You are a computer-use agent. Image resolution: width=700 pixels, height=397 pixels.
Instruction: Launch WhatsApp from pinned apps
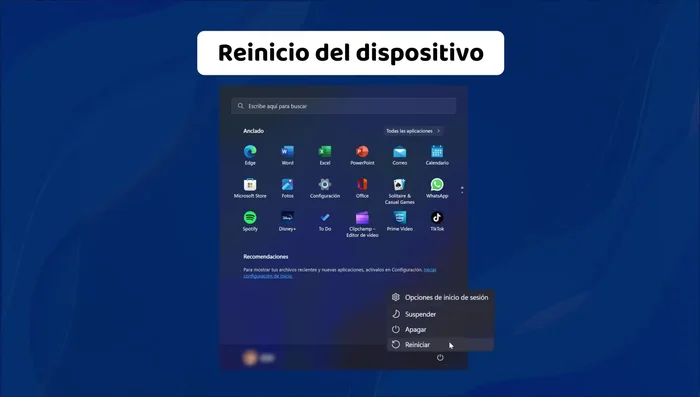[437, 188]
